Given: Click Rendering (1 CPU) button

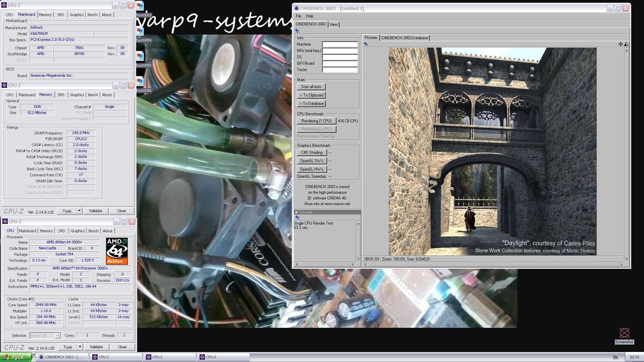Looking at the screenshot, I should click(x=316, y=121).
